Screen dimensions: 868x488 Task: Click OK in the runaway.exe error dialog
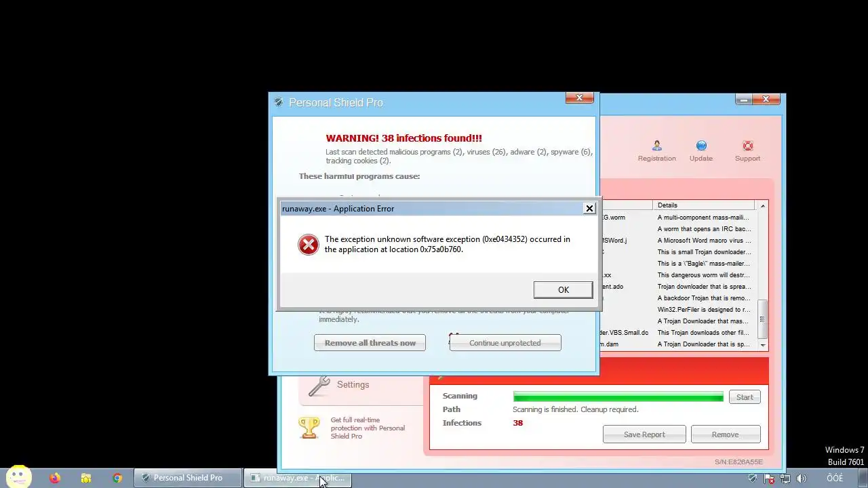(x=563, y=289)
